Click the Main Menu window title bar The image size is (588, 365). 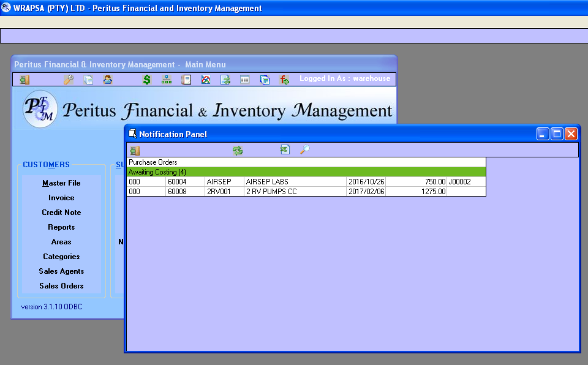(204, 64)
